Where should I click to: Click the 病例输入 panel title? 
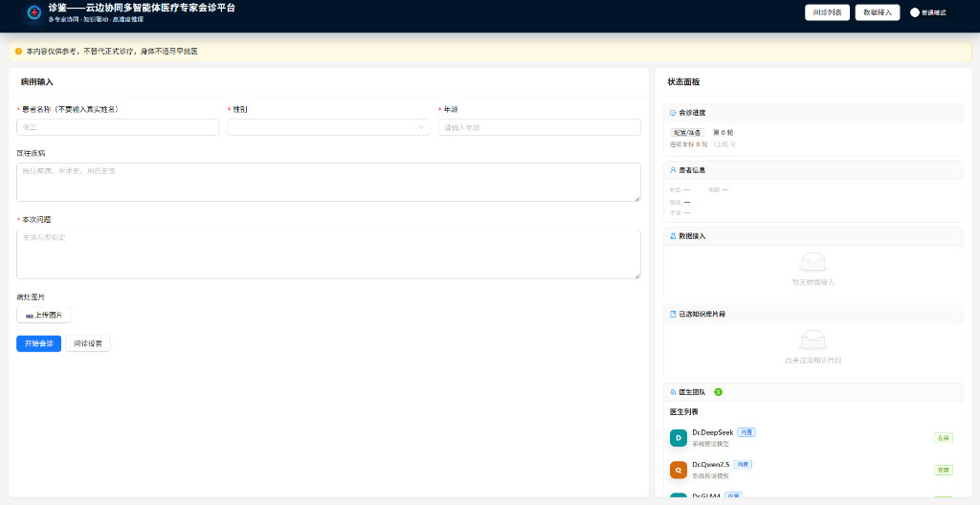click(x=37, y=82)
